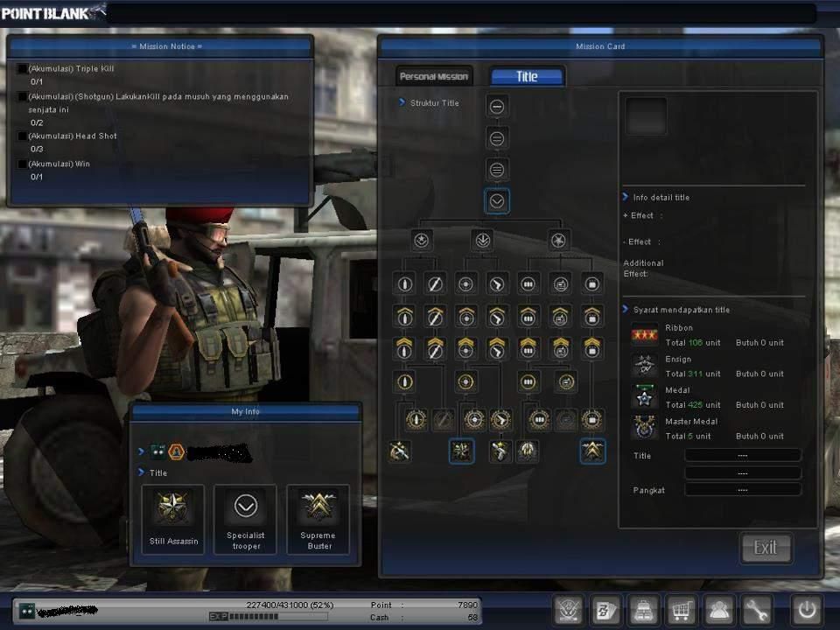Viewport: 840px width, 630px height.
Task: Select the plain shotgun-shells title icon
Action: tap(528, 283)
